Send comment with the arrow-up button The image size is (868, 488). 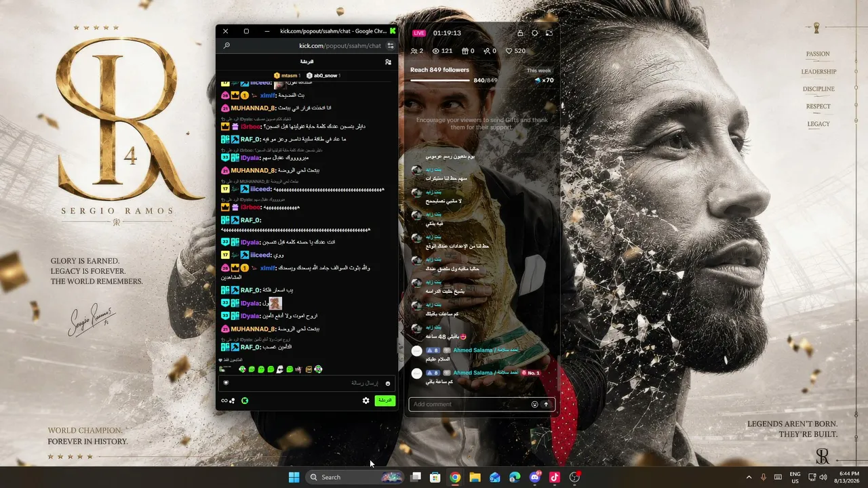pos(546,405)
